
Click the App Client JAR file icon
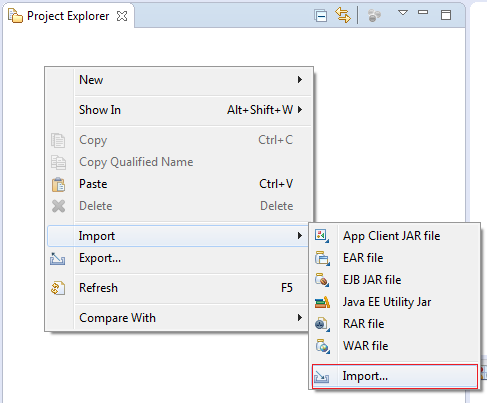click(322, 236)
